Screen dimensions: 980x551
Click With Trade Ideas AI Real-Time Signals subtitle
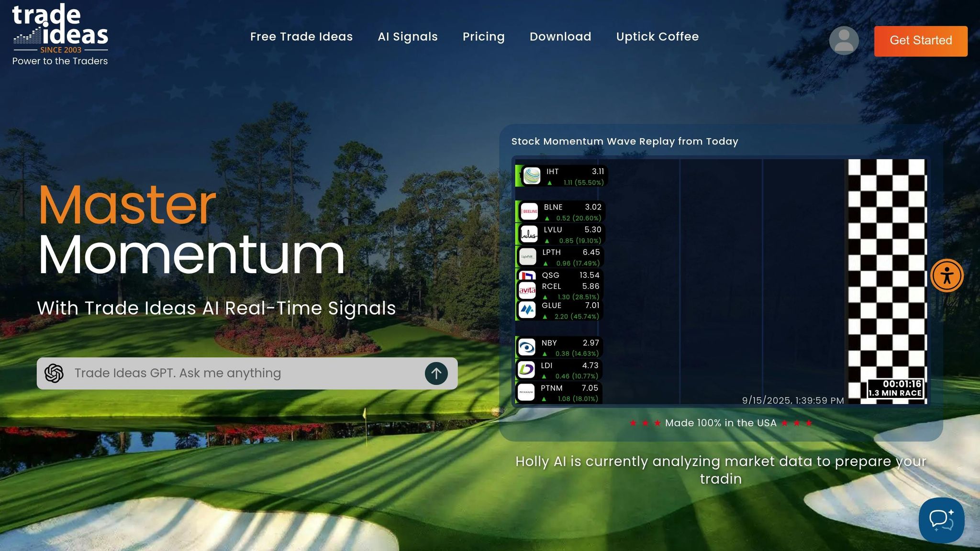216,309
